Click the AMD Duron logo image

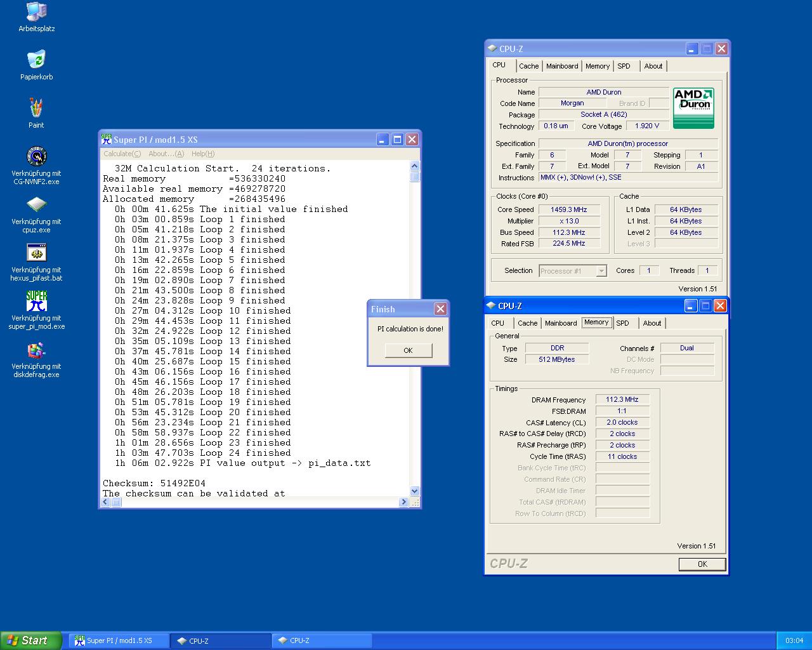click(x=693, y=109)
